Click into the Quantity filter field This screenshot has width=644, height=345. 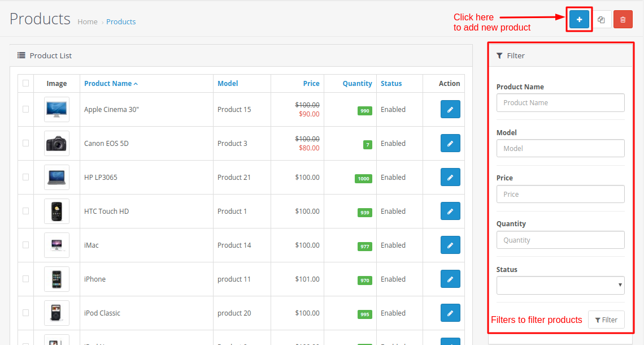[x=560, y=240]
